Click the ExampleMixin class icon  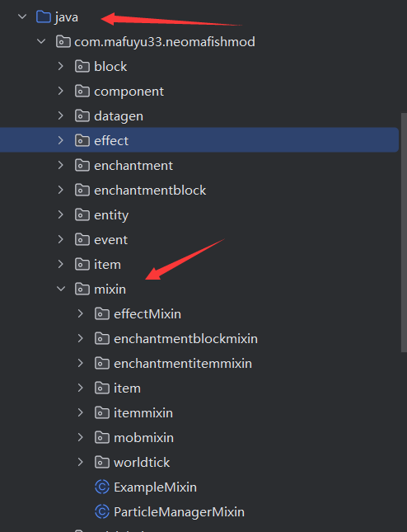coord(102,487)
